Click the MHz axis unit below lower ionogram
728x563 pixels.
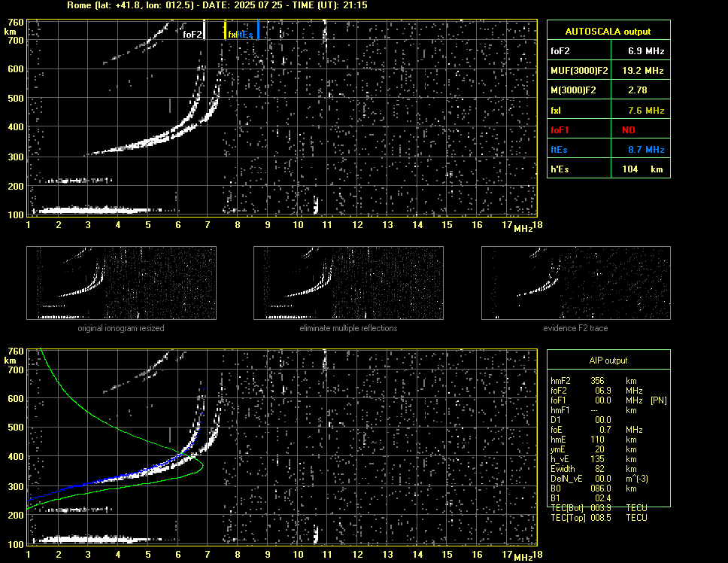(523, 558)
